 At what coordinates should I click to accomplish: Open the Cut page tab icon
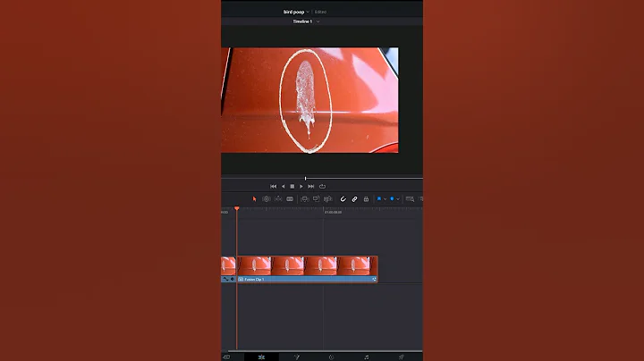coord(226,357)
